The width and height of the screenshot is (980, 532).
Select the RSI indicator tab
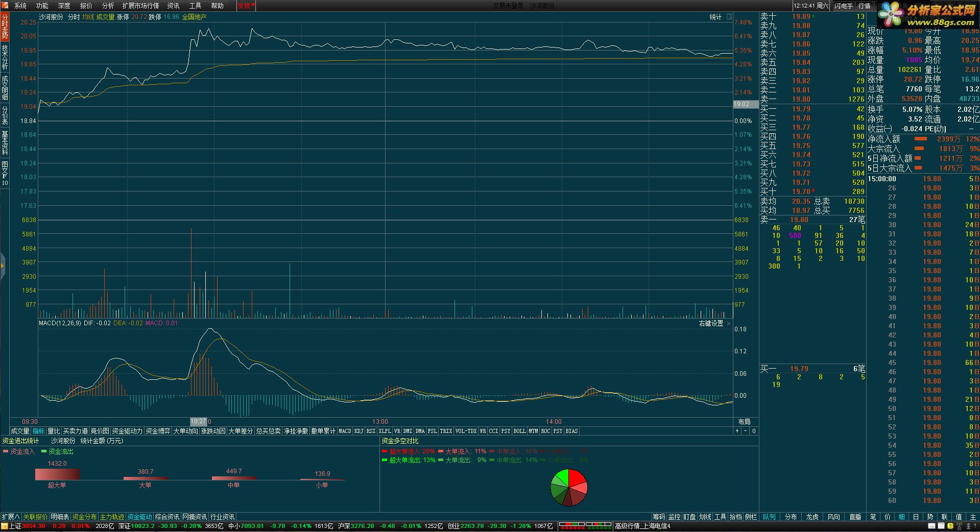[x=371, y=431]
